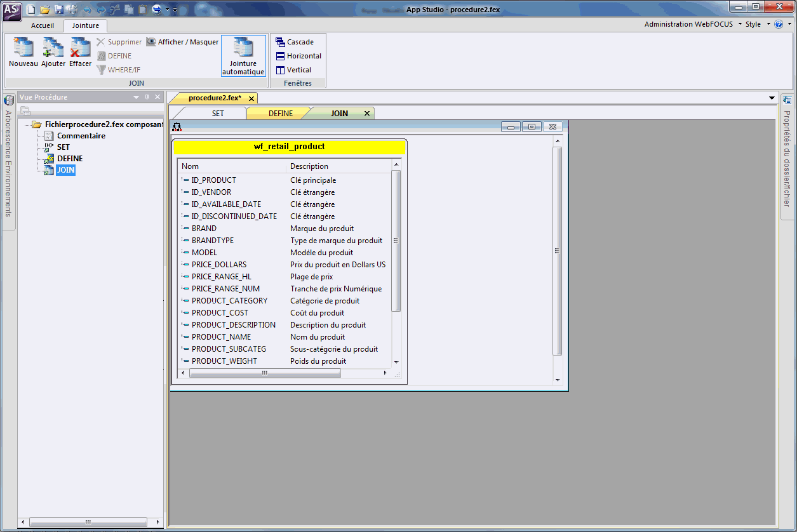
Task: Click the Redo arrow icon
Action: pos(100,10)
